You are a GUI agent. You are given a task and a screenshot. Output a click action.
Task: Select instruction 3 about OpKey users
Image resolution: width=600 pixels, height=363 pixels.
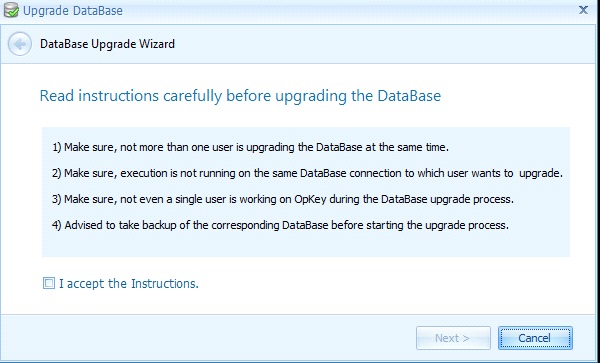click(283, 199)
